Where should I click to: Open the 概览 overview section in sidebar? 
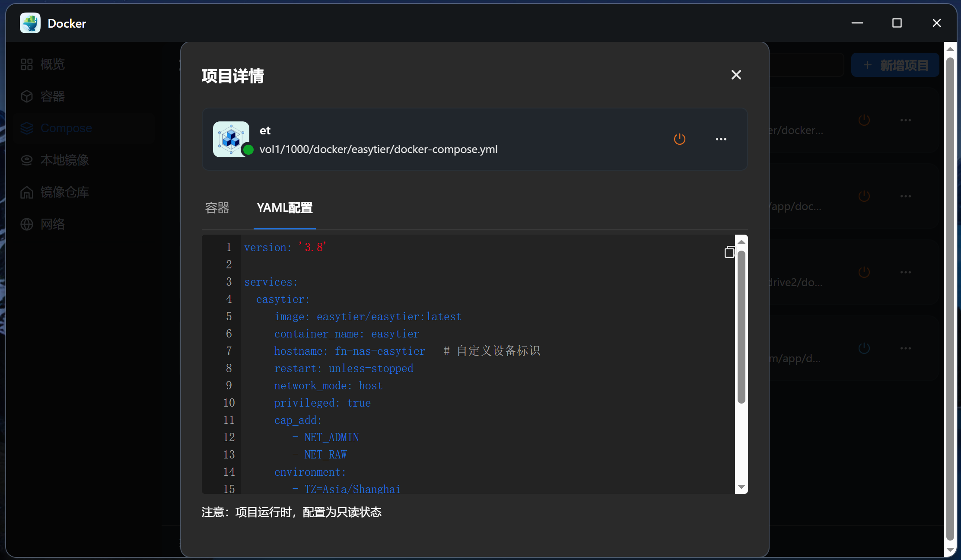tap(52, 64)
